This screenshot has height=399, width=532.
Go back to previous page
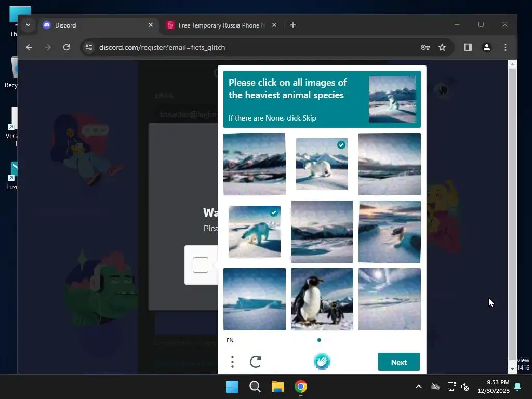click(x=29, y=47)
